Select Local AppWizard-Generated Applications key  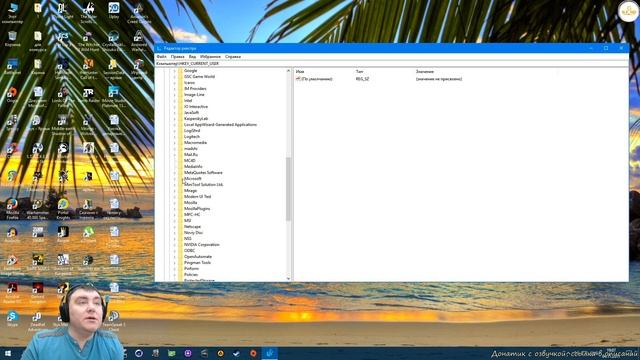click(x=220, y=124)
